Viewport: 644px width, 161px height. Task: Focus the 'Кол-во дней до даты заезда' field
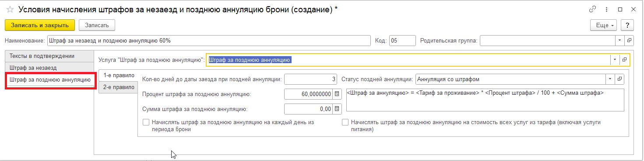tap(310, 79)
